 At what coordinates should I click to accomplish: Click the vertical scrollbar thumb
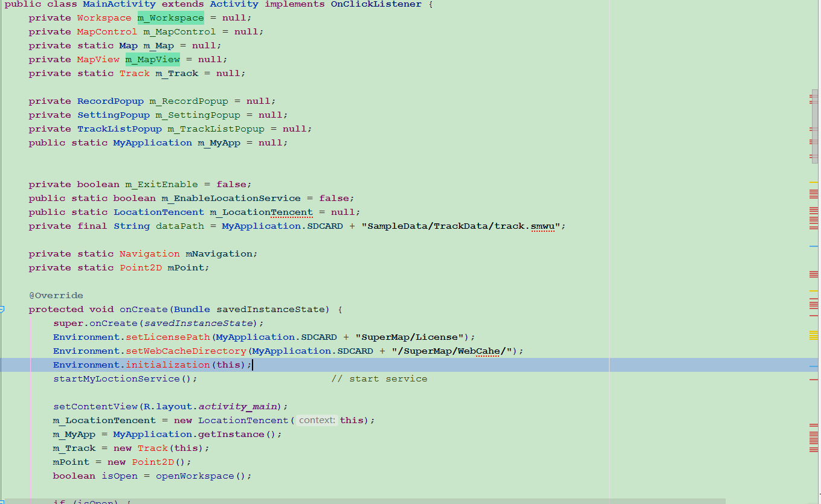tap(814, 127)
